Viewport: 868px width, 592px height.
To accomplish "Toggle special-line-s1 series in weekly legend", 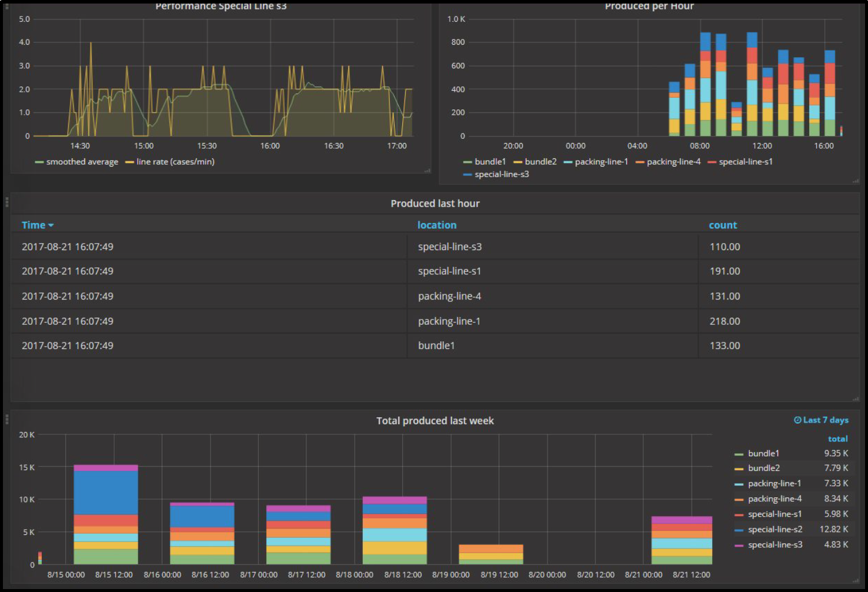I will click(x=774, y=514).
